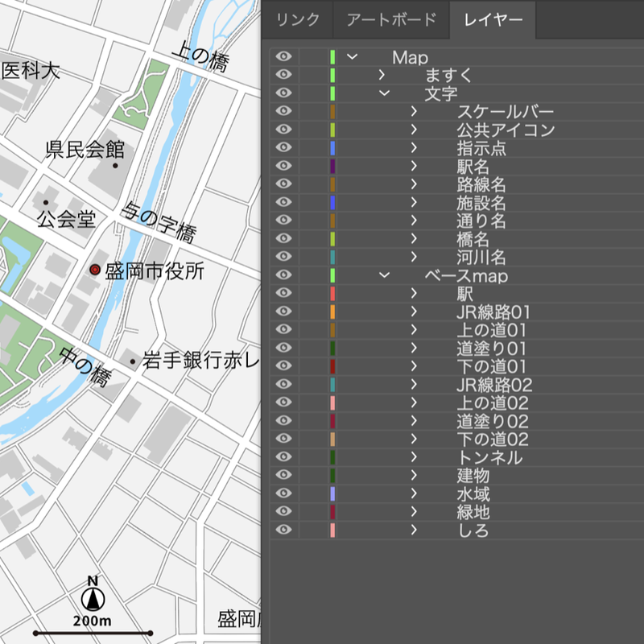Click the north compass symbol on the map
The image size is (644, 644).
coord(92,600)
